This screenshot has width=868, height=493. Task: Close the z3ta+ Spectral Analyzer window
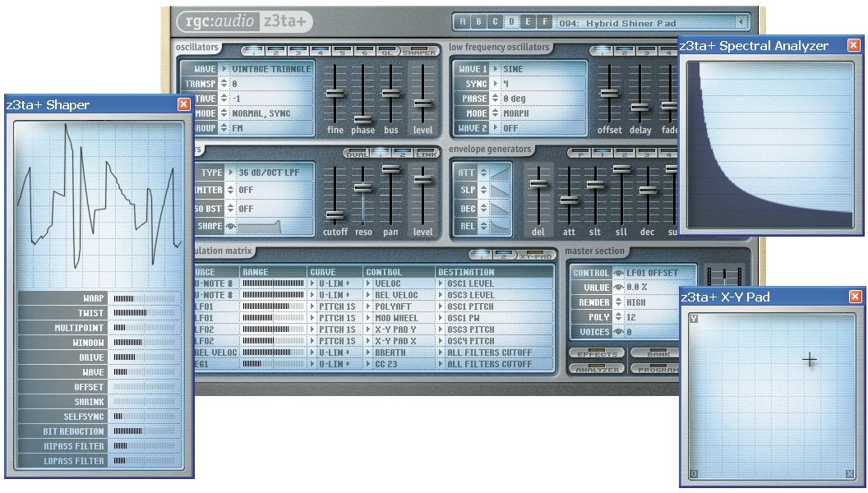[854, 45]
